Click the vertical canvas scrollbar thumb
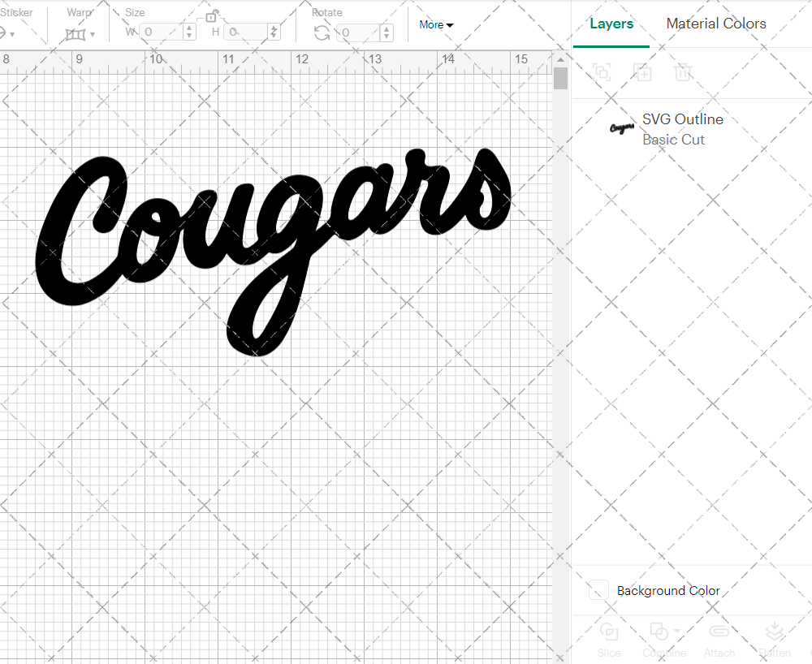 (560, 79)
